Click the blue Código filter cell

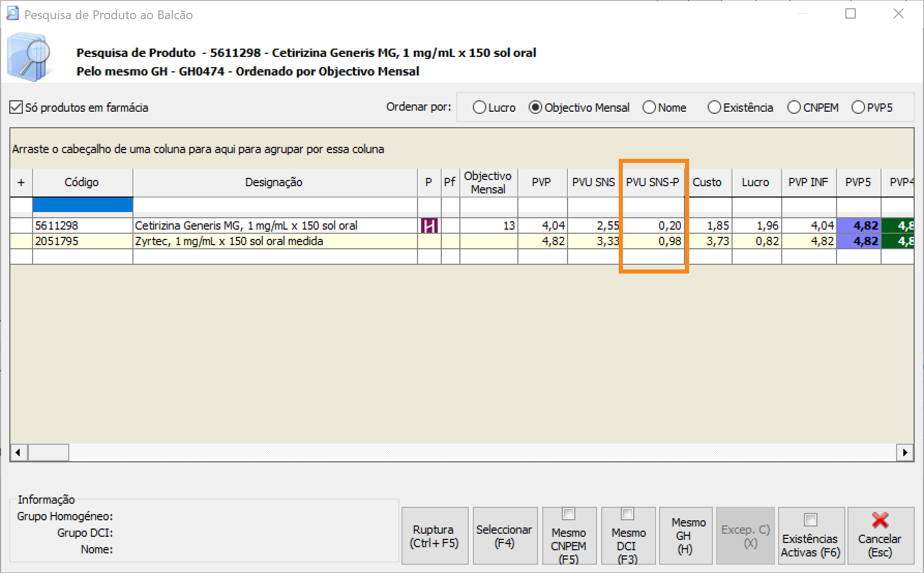coord(83,205)
